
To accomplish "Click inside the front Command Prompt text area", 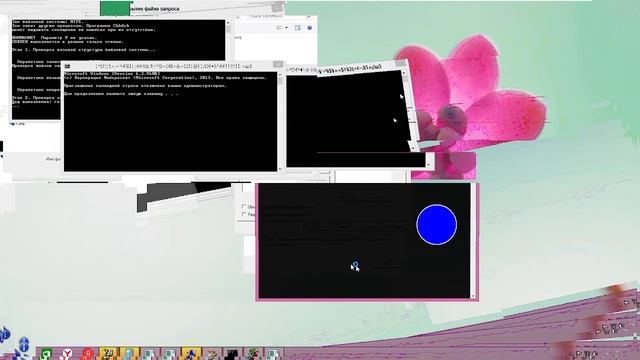I will coord(170,122).
